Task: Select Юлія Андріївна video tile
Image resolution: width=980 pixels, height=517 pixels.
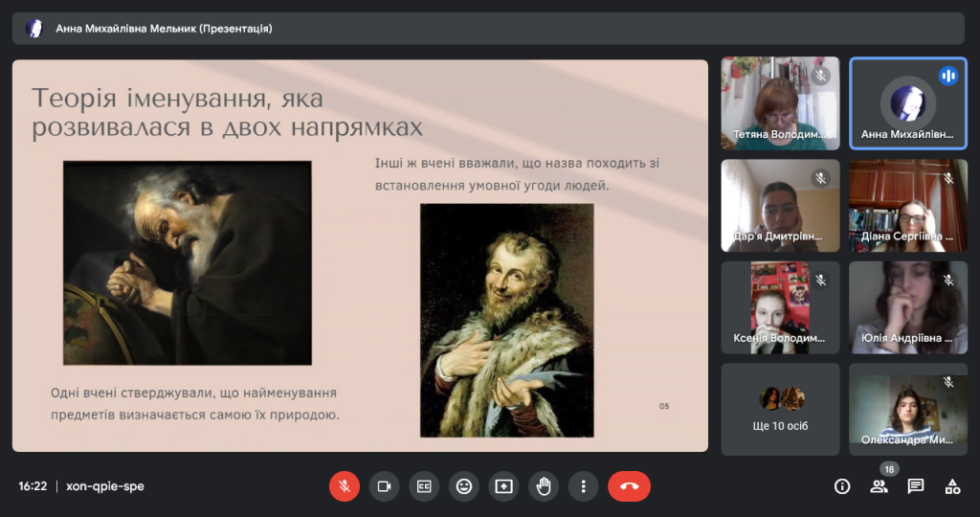Action: coord(908,307)
